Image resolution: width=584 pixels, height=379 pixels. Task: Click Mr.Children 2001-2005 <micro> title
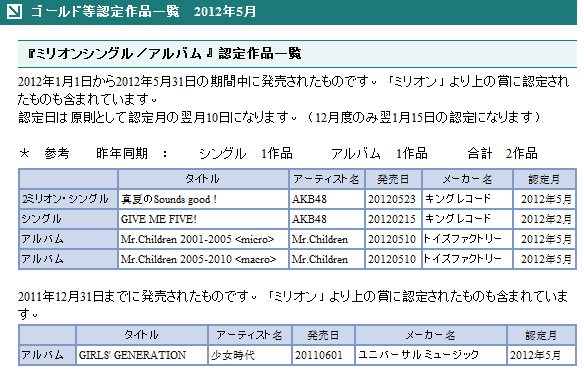pos(197,239)
